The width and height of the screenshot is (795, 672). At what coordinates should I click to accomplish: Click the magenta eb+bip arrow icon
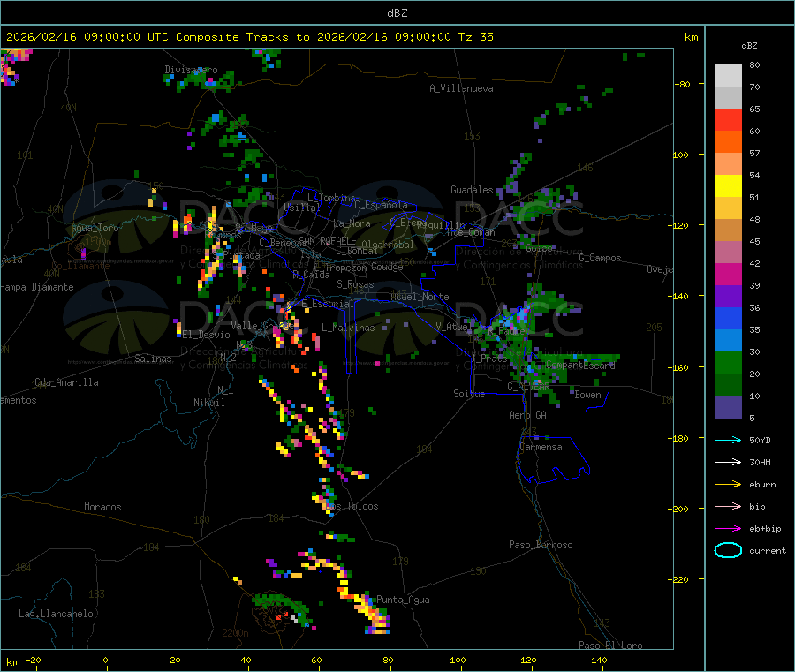point(728,529)
